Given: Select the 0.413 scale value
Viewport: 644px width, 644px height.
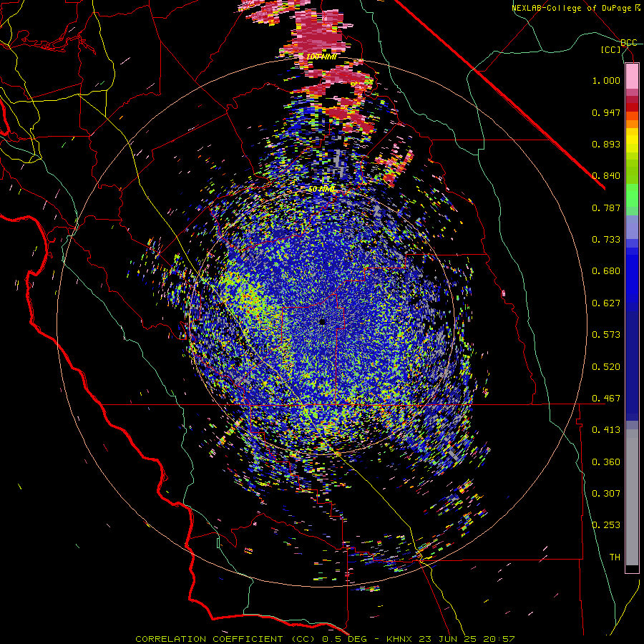Looking at the screenshot, I should tap(606, 430).
